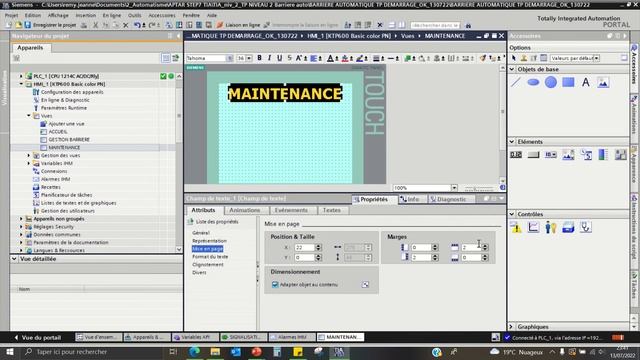Expand the Graphiques section

512,327
